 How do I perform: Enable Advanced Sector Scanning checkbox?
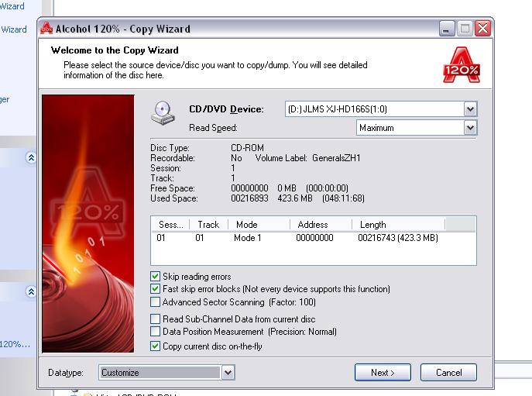pyautogui.click(x=155, y=301)
